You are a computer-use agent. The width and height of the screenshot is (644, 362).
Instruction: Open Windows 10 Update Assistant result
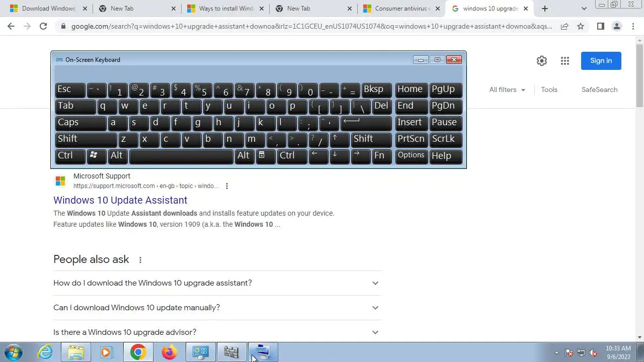tap(120, 200)
